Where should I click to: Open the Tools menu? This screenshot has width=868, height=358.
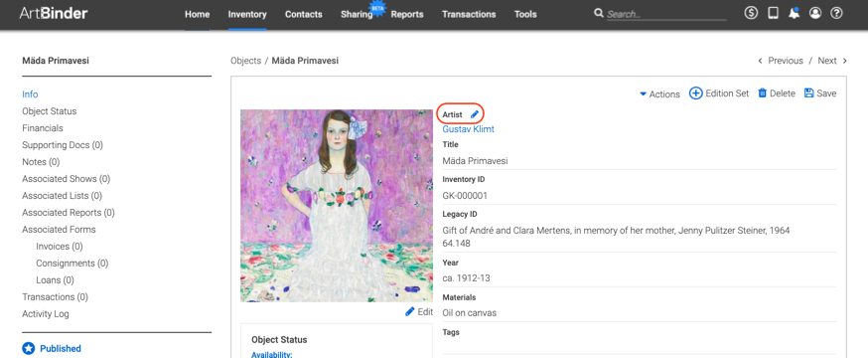(x=525, y=14)
